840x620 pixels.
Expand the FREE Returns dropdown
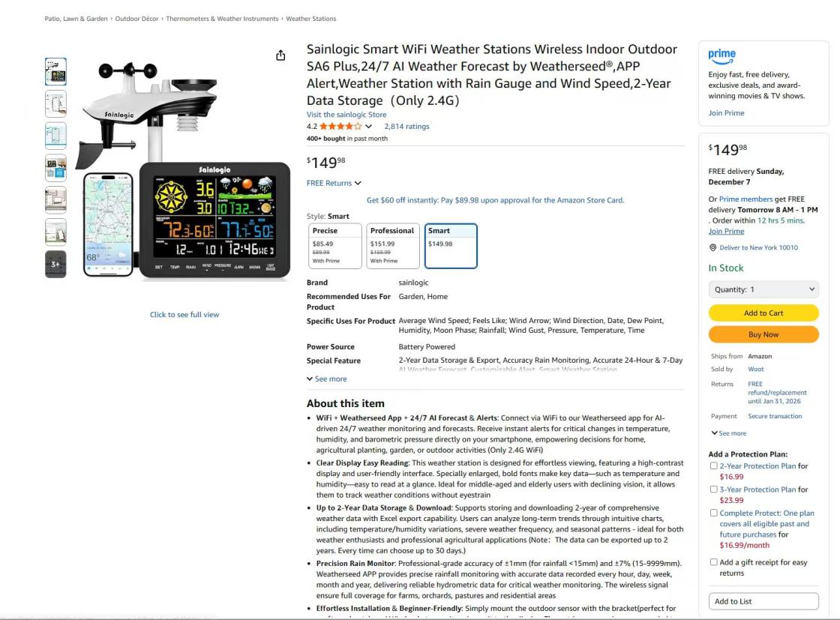point(334,183)
